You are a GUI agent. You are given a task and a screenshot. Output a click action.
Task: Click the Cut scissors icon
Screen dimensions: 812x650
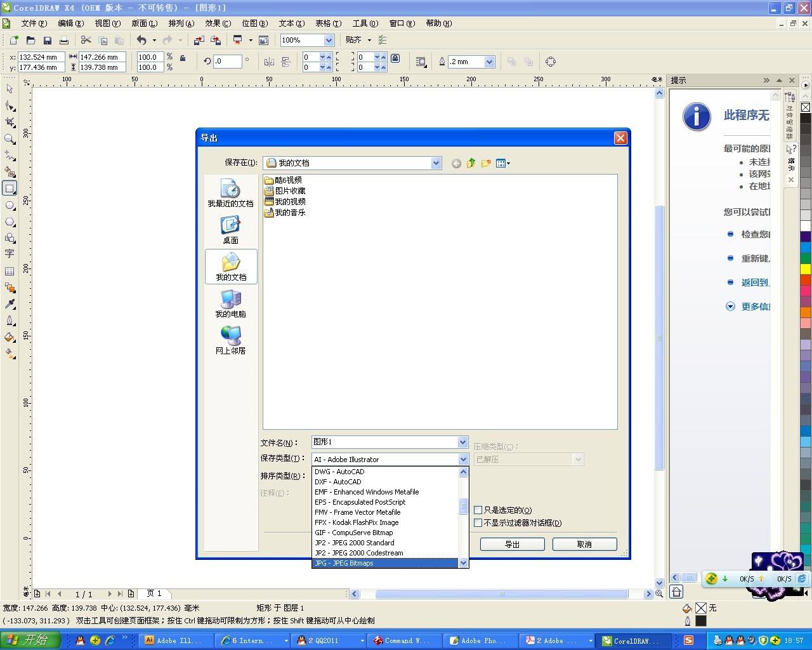click(x=86, y=40)
